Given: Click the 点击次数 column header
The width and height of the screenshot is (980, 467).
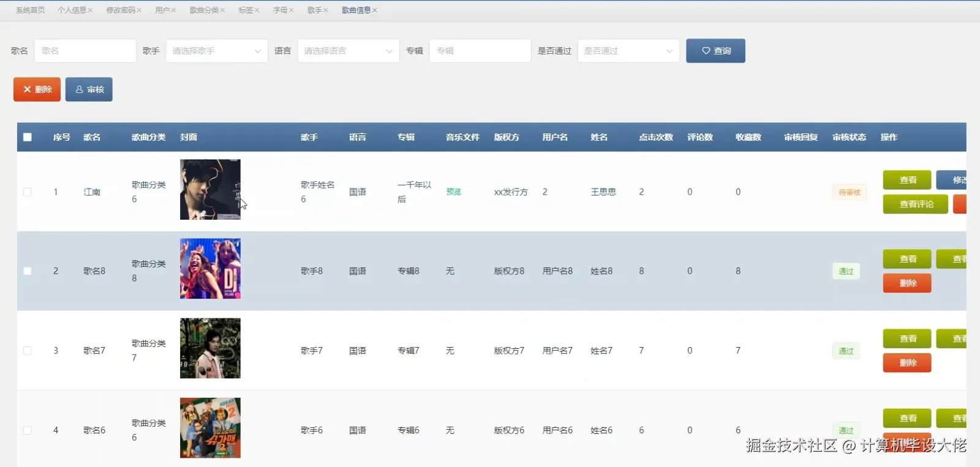Looking at the screenshot, I should point(656,137).
